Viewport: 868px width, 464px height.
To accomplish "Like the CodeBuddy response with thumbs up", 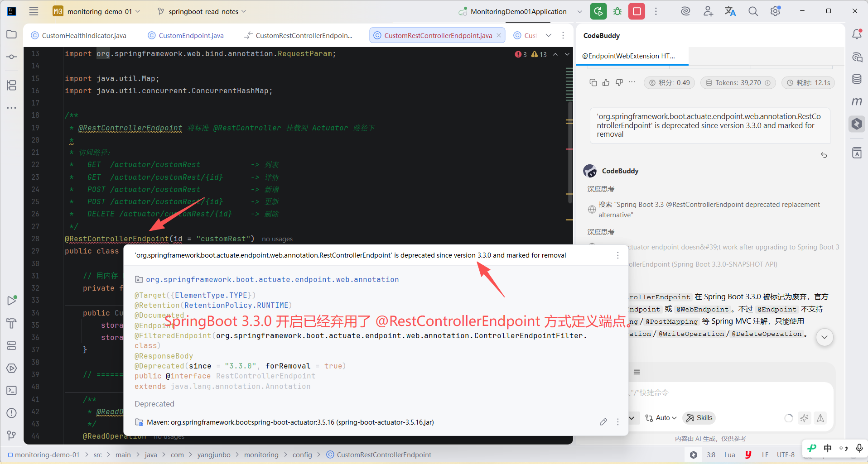I will [606, 82].
